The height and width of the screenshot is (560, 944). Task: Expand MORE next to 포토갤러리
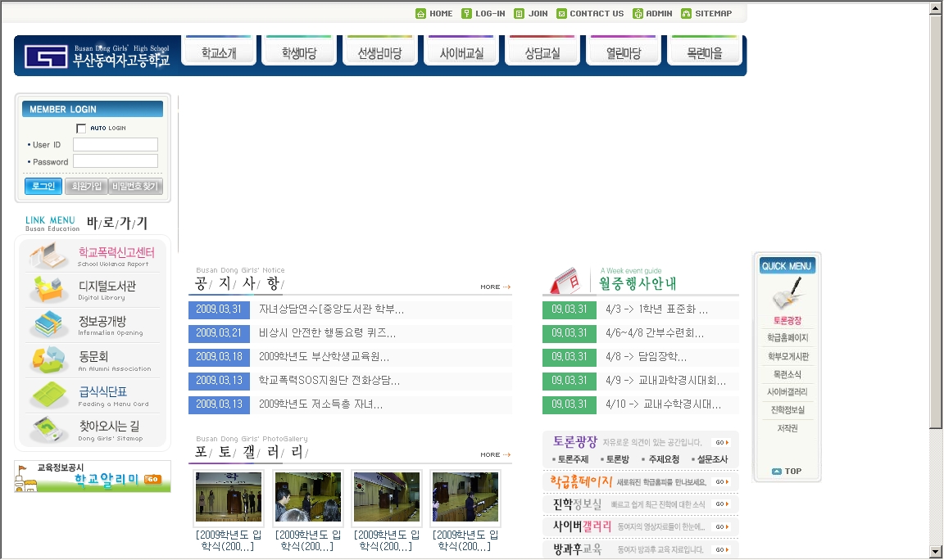pyautogui.click(x=495, y=454)
